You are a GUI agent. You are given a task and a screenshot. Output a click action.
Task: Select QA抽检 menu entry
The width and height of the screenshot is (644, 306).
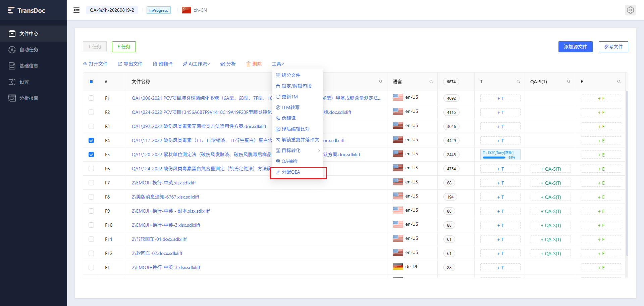[x=298, y=161]
